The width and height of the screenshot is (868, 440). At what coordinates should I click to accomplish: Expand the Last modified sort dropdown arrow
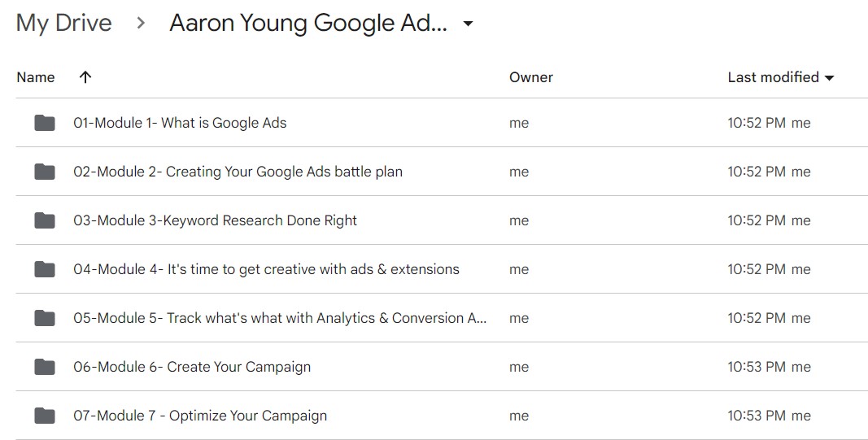point(829,78)
